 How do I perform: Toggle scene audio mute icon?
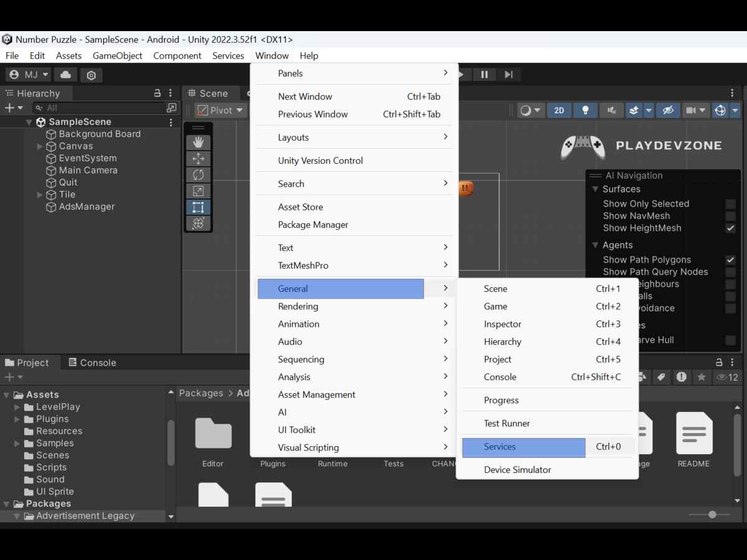coord(612,110)
